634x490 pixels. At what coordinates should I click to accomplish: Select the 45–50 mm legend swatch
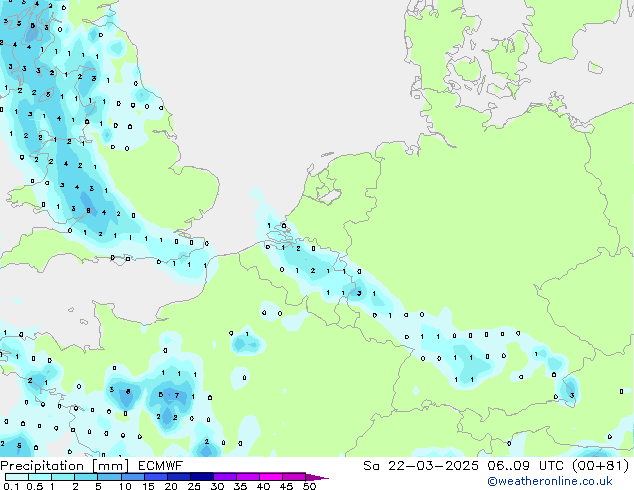[x=294, y=477]
